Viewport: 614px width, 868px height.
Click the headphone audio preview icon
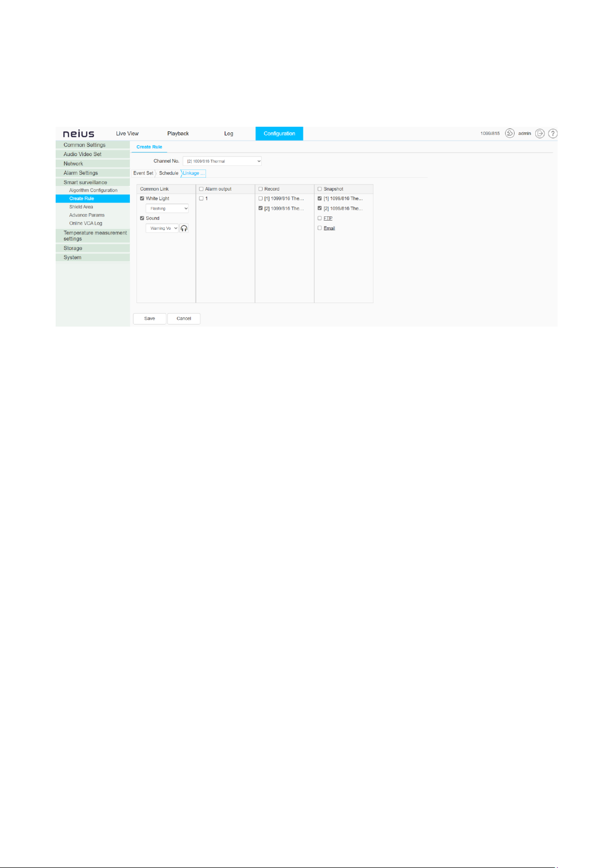click(x=184, y=228)
